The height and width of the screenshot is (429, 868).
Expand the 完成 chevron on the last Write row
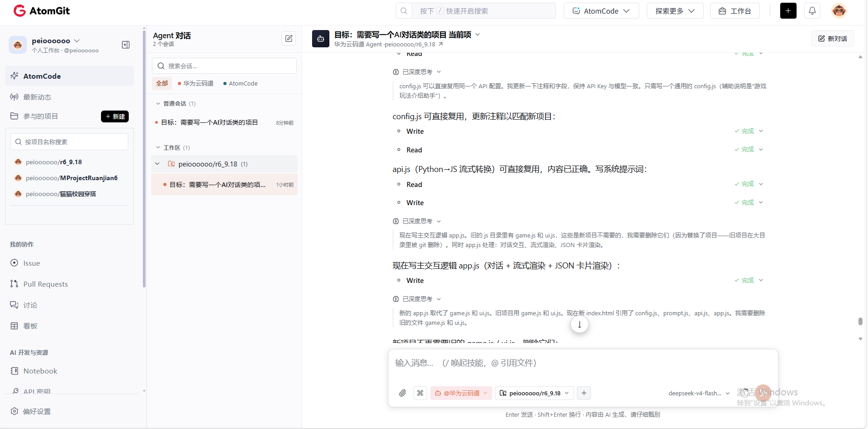pos(761,280)
